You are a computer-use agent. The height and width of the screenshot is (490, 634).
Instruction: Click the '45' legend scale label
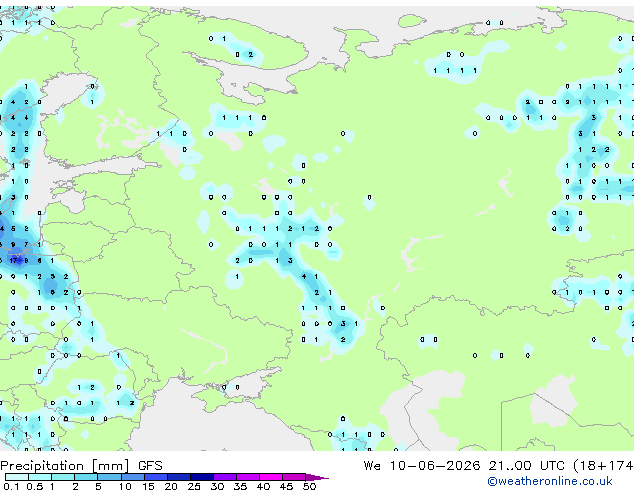[286, 486]
